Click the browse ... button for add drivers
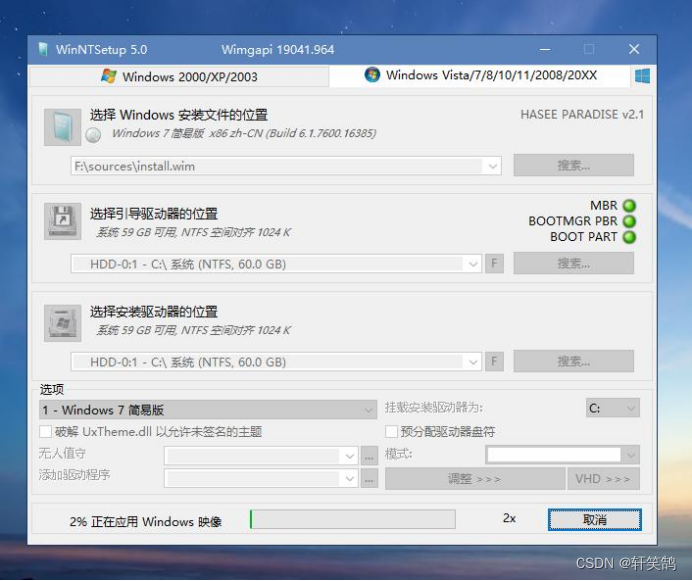The height and width of the screenshot is (581, 692). [369, 478]
